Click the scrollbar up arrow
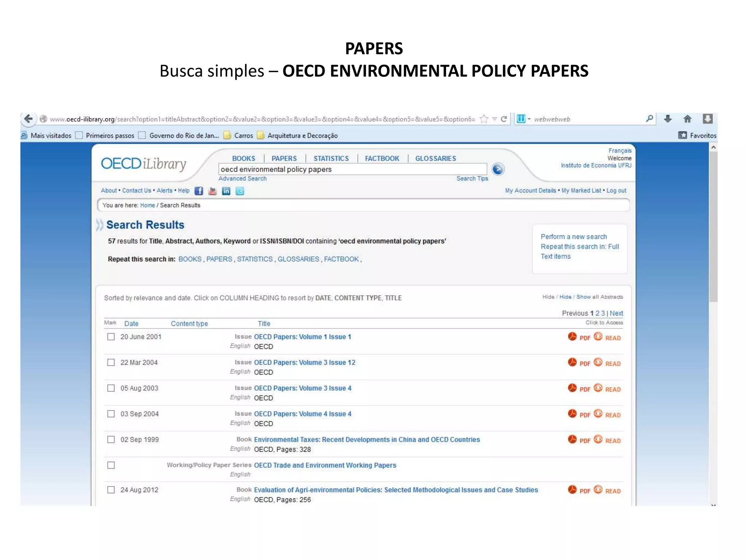 [713, 147]
